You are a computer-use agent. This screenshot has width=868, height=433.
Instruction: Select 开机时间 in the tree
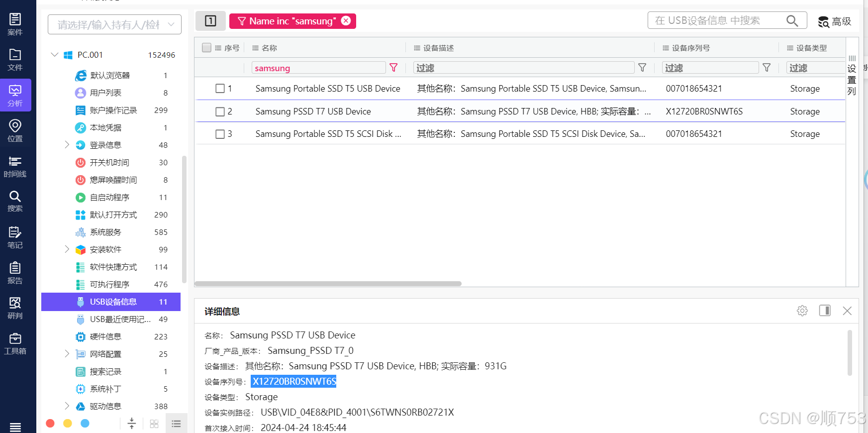coord(109,162)
